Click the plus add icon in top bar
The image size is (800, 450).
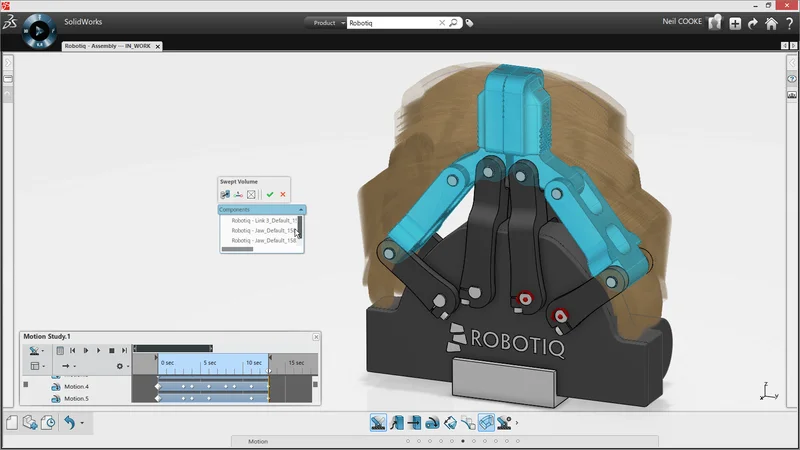pos(735,23)
